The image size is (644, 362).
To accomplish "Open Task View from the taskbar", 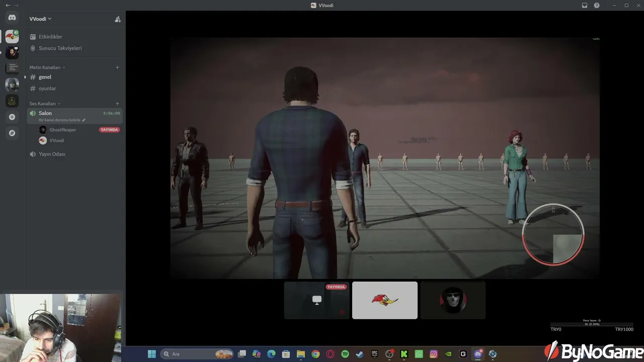I will [x=242, y=354].
